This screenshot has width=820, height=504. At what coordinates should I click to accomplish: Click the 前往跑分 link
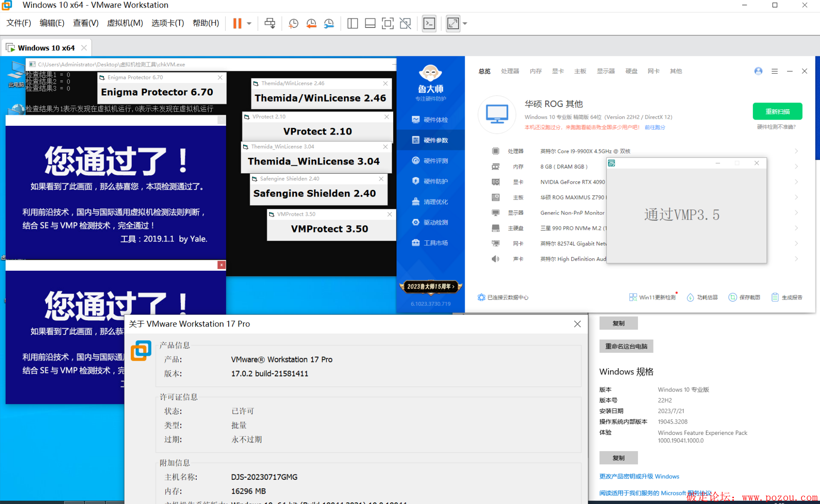(655, 127)
